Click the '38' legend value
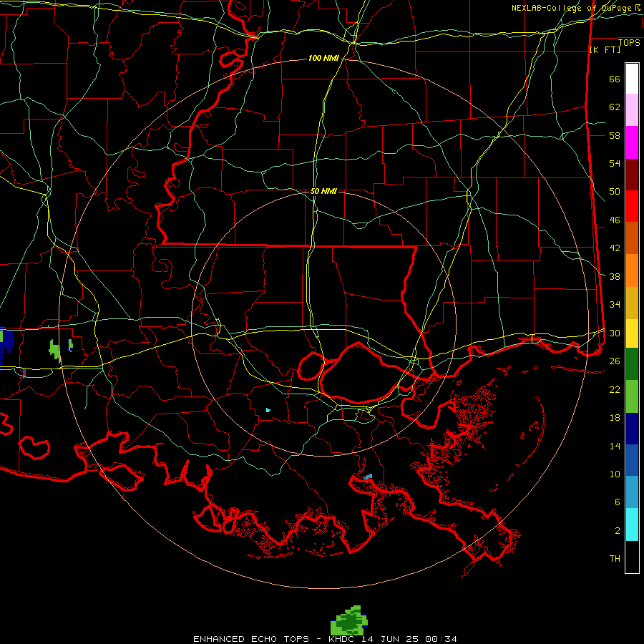 point(615,276)
